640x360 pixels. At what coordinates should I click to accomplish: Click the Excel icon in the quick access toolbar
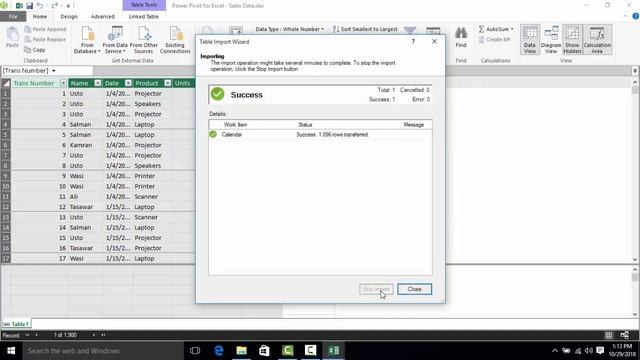(19, 6)
